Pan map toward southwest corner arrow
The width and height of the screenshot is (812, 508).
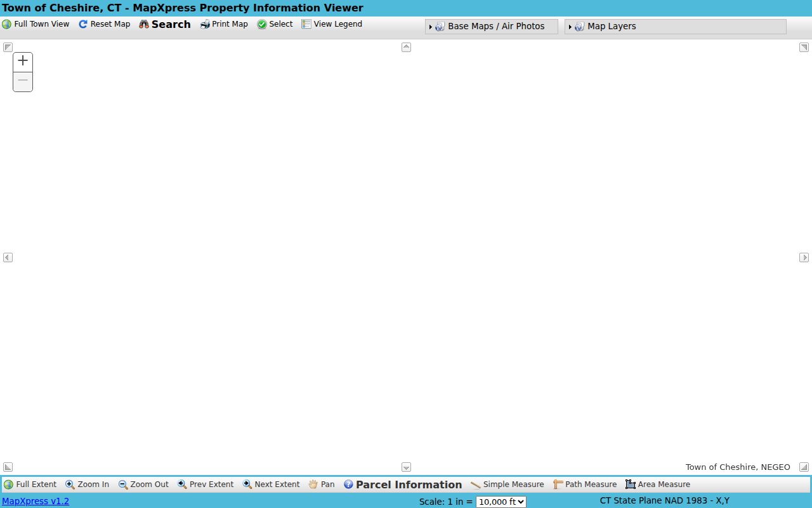pos(8,467)
